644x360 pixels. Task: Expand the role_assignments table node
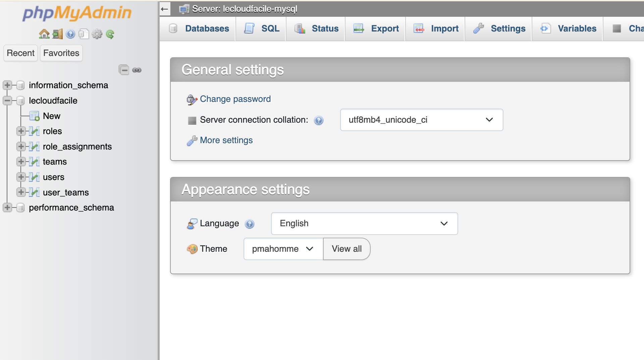click(x=21, y=146)
